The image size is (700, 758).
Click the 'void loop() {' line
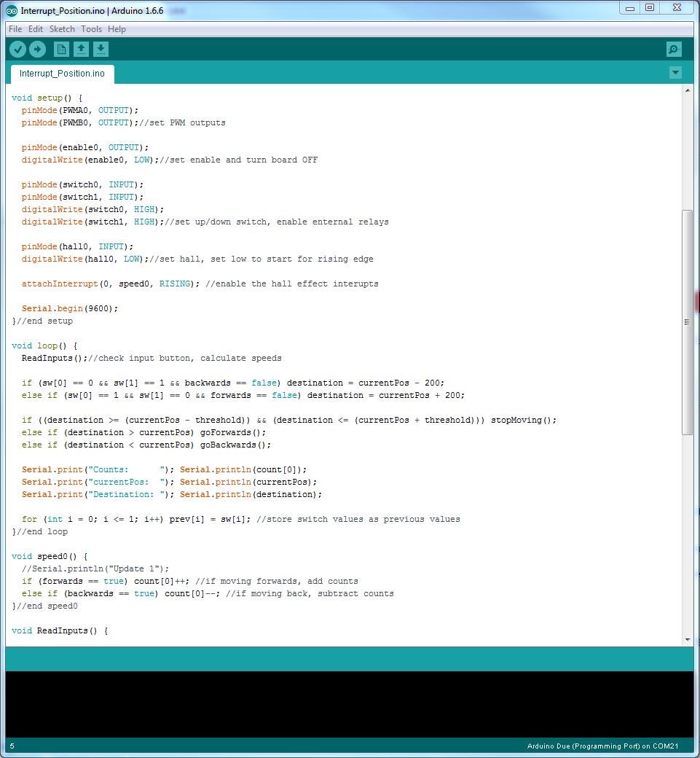tap(44, 345)
